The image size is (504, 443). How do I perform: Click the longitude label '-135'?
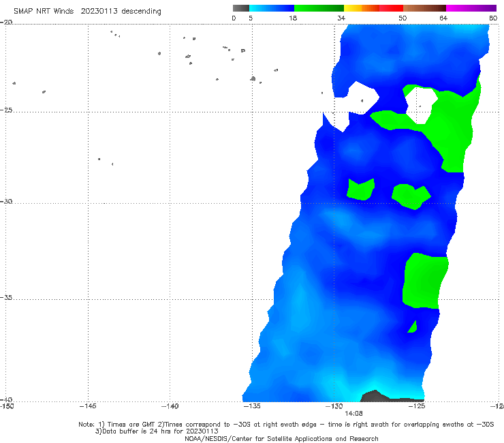tap(252, 406)
